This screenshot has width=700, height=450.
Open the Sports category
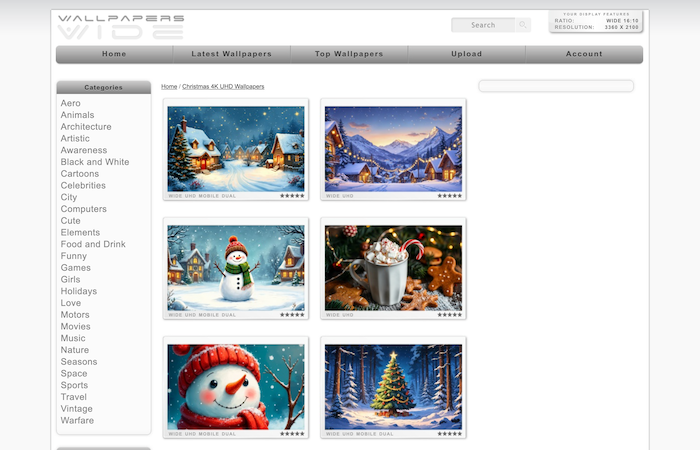(x=74, y=385)
